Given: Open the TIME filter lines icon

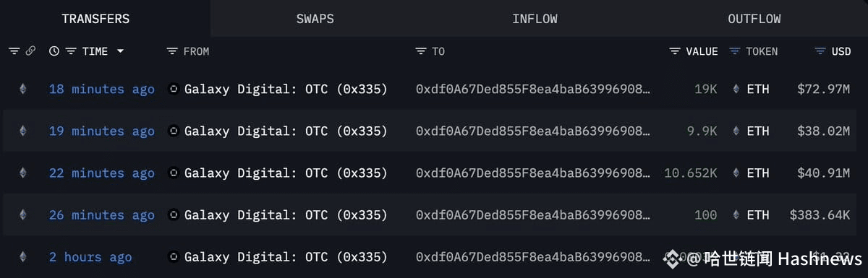Looking at the screenshot, I should pos(71,51).
